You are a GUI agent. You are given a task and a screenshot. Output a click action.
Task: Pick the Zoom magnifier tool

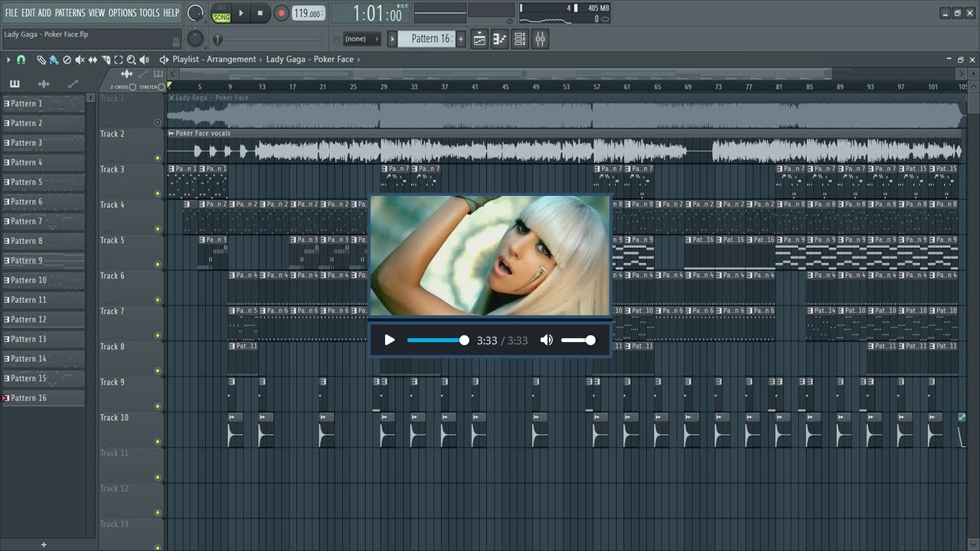point(131,60)
